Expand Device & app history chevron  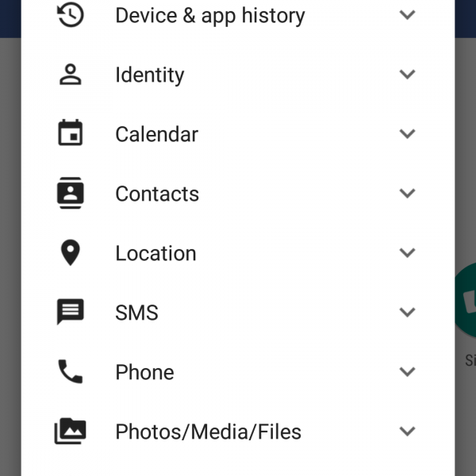407,14
